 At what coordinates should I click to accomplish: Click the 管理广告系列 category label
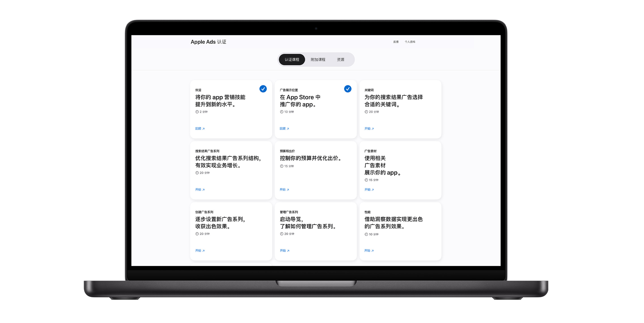pos(289,212)
